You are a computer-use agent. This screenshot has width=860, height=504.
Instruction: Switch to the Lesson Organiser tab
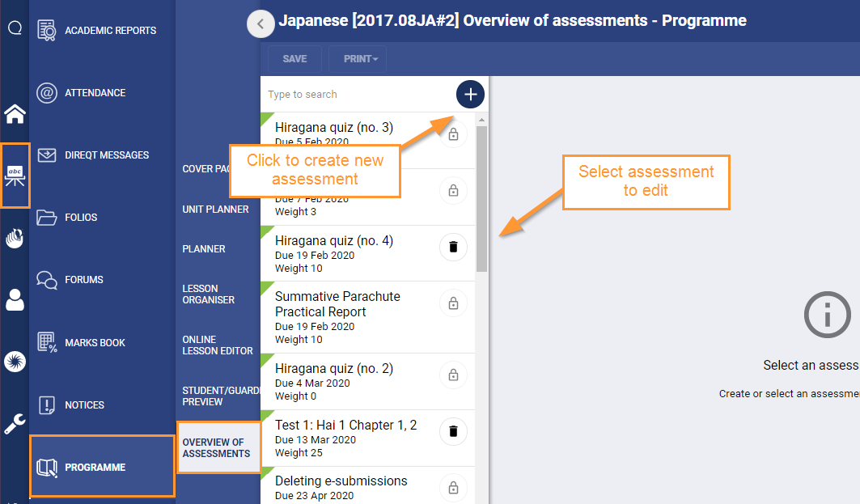click(209, 294)
